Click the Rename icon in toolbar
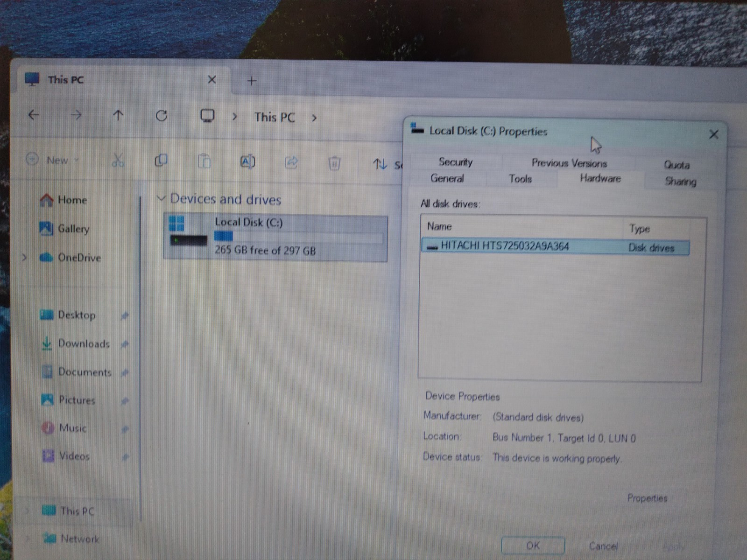This screenshot has width=747, height=560. coord(247,162)
